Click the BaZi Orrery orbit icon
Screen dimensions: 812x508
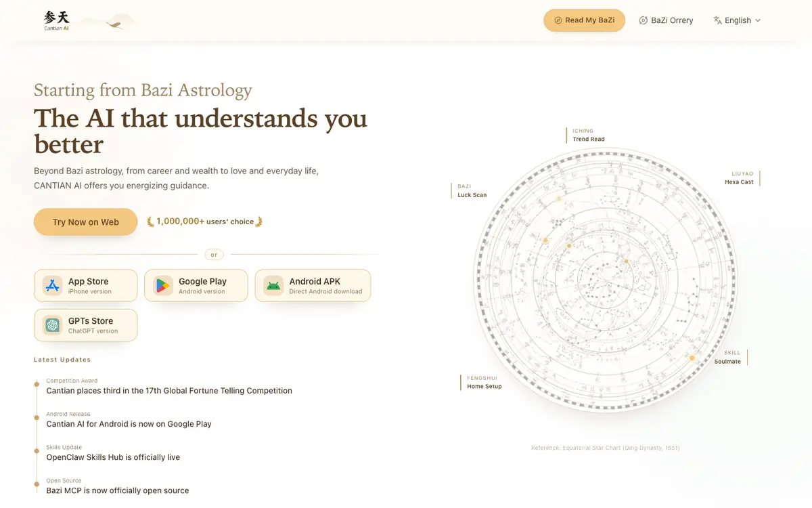pos(644,20)
